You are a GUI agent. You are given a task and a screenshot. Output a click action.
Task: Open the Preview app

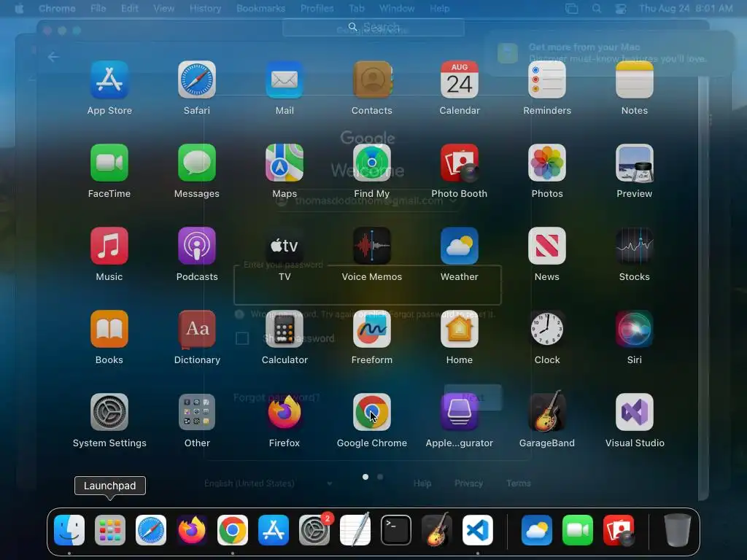point(635,163)
